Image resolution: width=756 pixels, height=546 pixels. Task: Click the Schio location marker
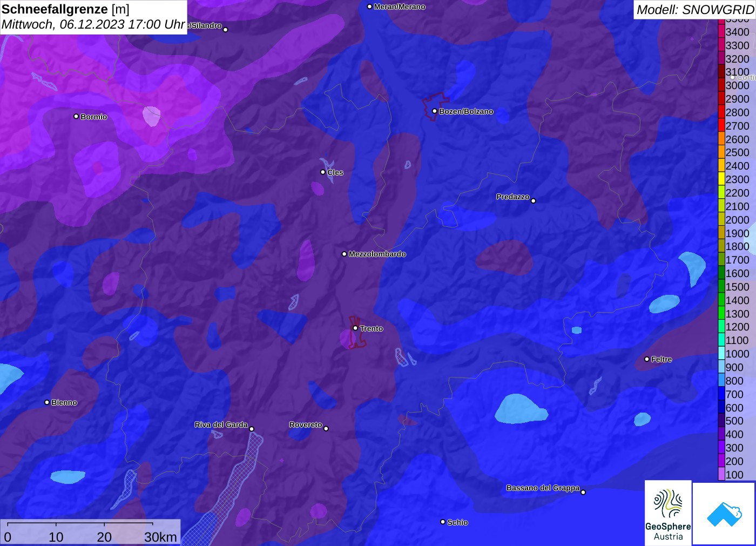(443, 522)
